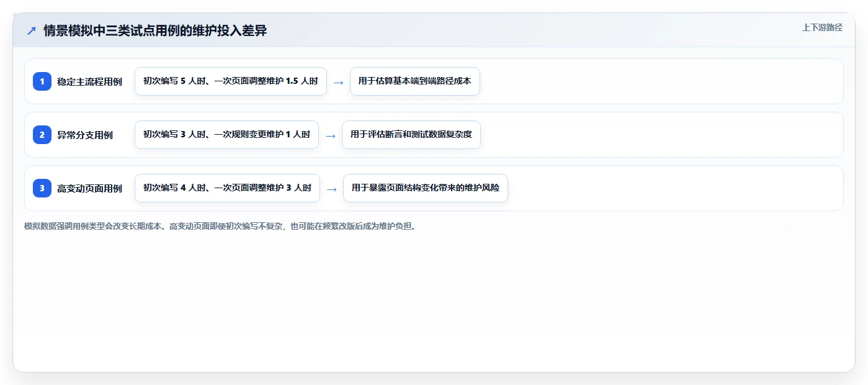Click the 上下游路径 label

click(822, 27)
